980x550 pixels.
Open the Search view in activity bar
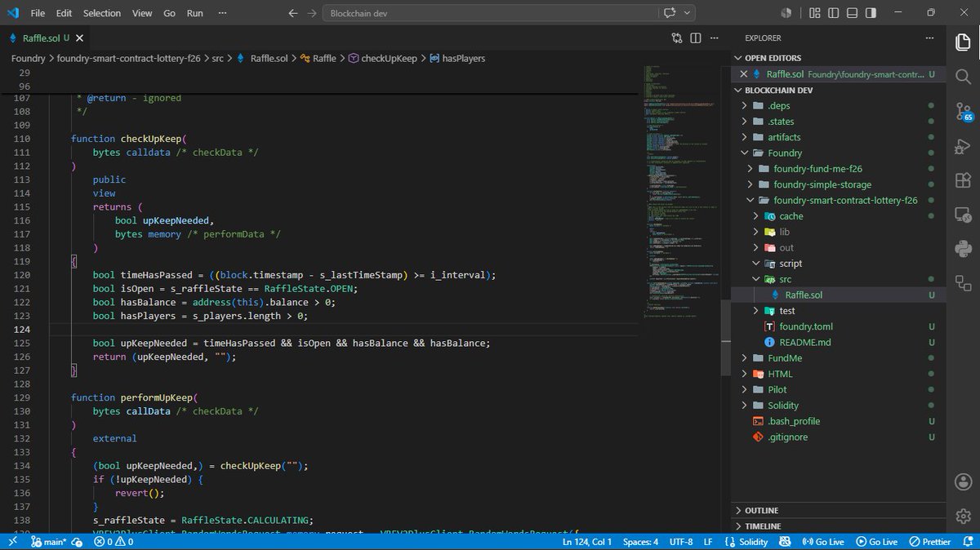coord(963,76)
